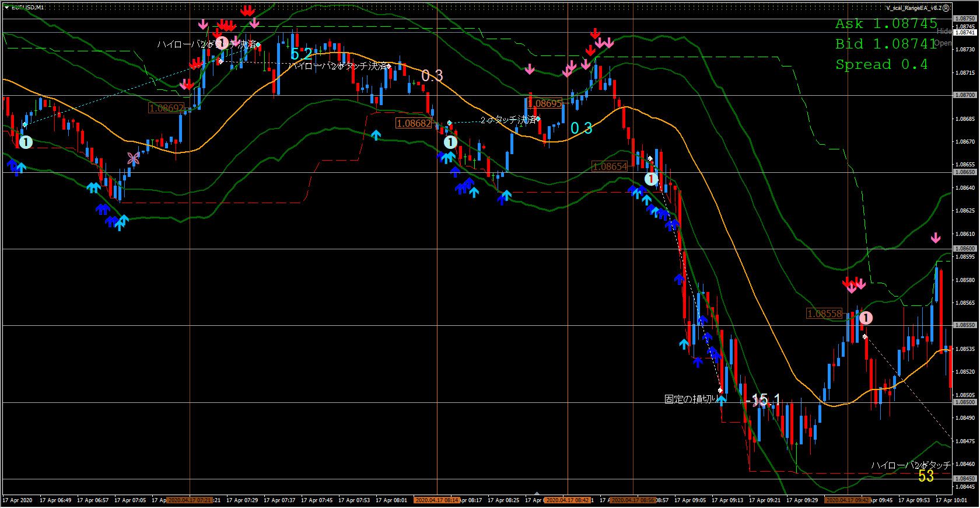Click the 1.08475 price axis label
980x508 pixels.
(x=965, y=441)
